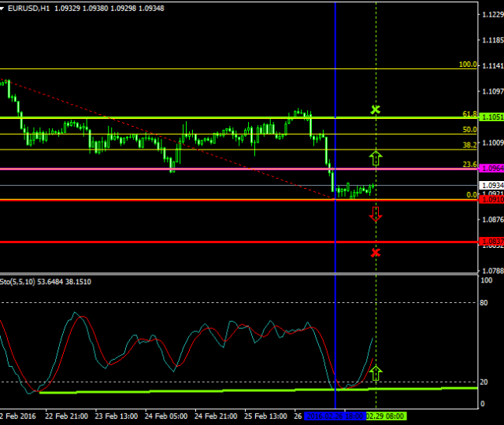Click the Fibonacci 61.8 level label
504x425 pixels.
pos(469,113)
